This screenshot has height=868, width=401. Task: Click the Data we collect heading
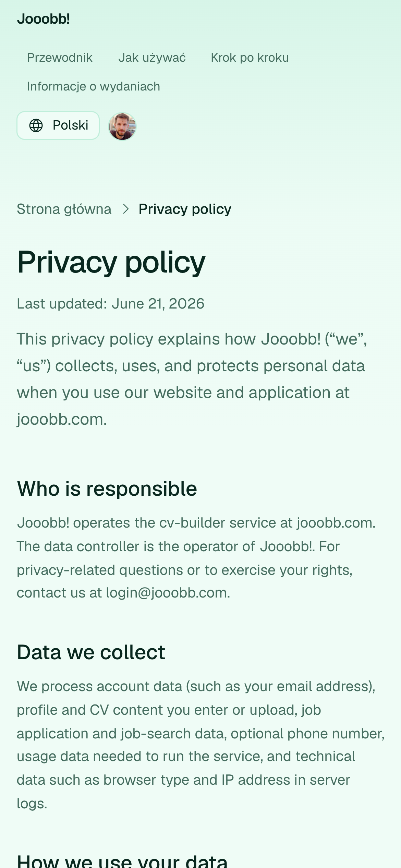click(91, 652)
